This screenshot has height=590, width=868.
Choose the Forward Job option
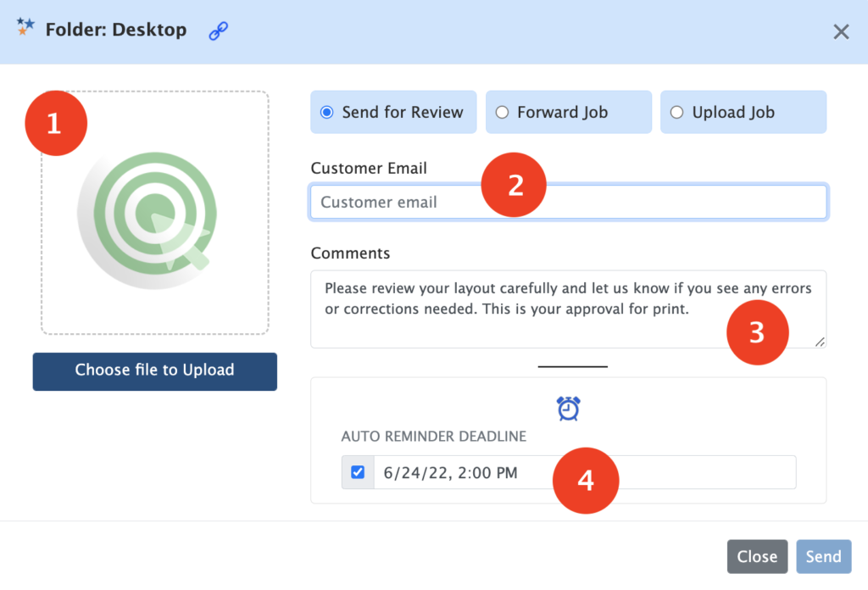point(568,111)
